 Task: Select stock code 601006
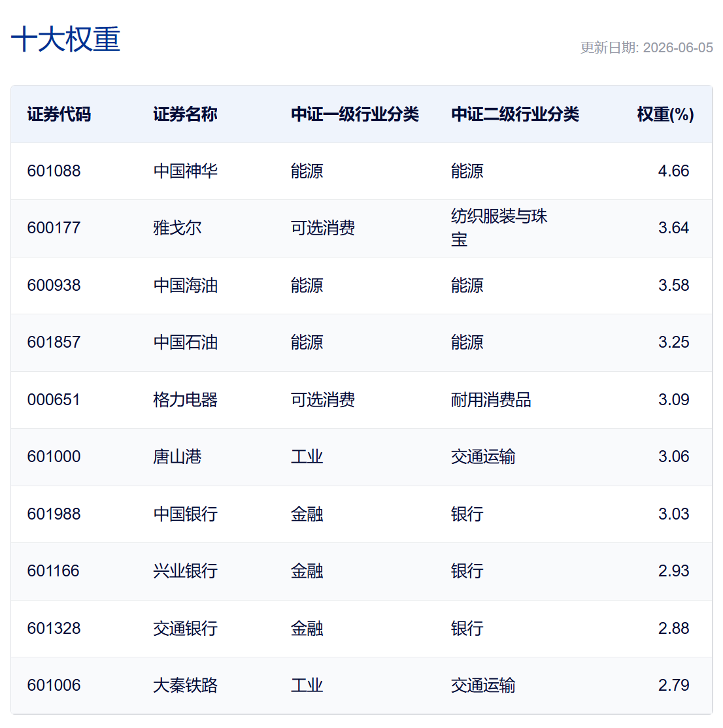click(x=54, y=686)
